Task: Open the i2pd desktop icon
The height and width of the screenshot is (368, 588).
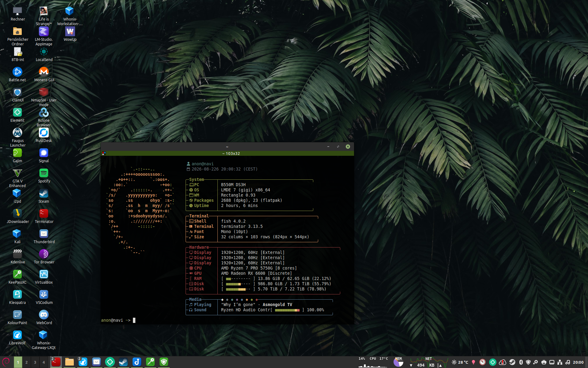Action: 17,196
